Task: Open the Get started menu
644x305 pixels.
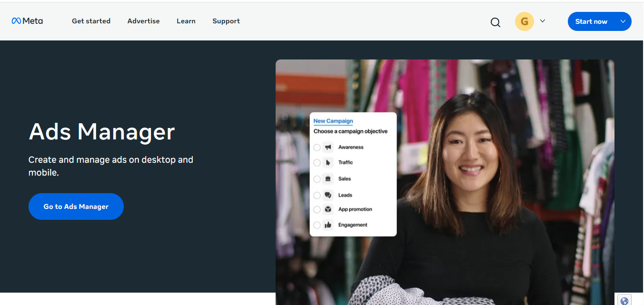Action: pyautogui.click(x=91, y=21)
